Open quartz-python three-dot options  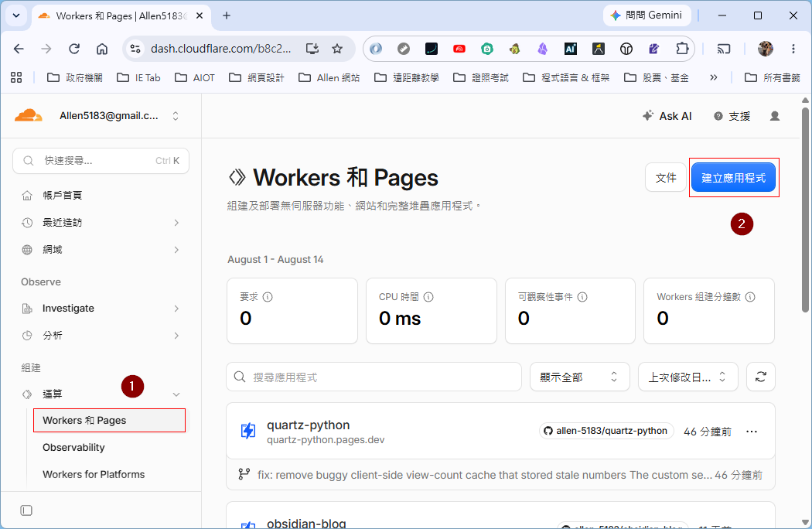[x=752, y=432]
